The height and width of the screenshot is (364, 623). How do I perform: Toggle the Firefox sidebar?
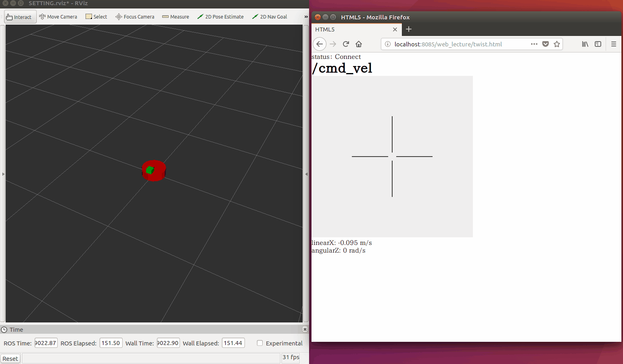(598, 44)
